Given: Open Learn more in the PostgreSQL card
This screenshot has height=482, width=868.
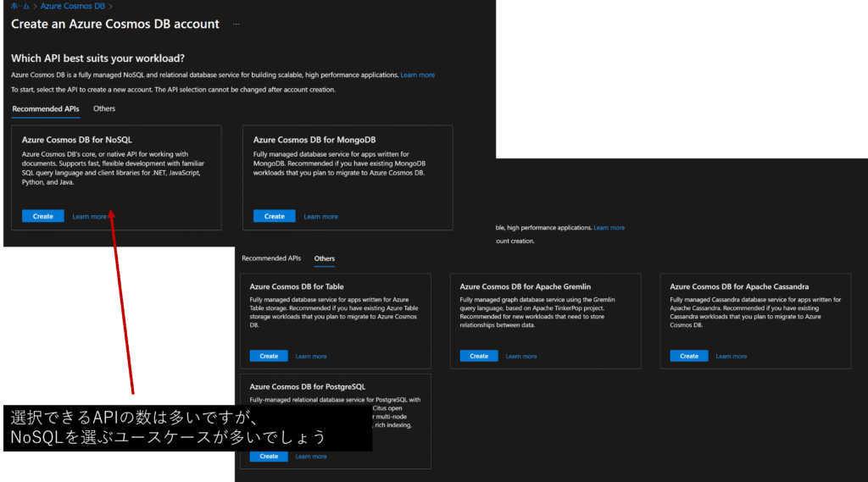Looking at the screenshot, I should pyautogui.click(x=311, y=457).
